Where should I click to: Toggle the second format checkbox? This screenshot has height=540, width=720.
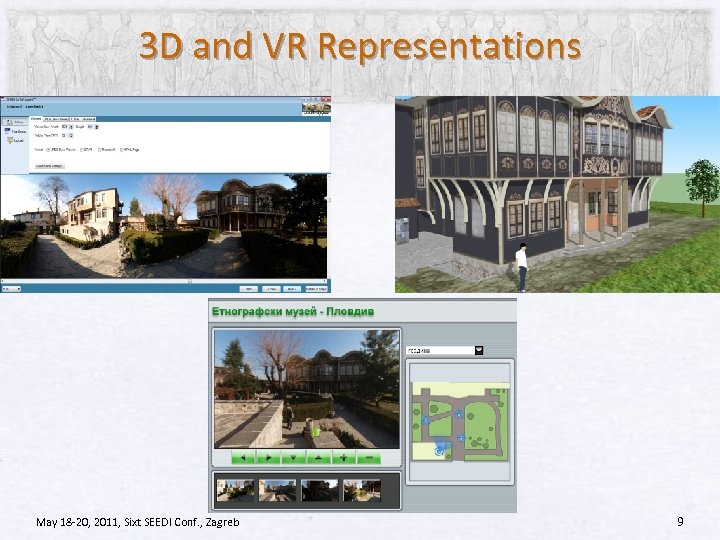pyautogui.click(x=82, y=150)
